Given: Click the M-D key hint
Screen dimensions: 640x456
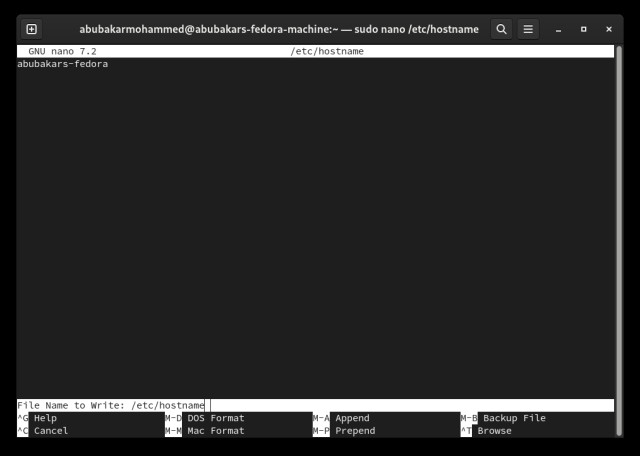Looking at the screenshot, I should pyautogui.click(x=173, y=418).
